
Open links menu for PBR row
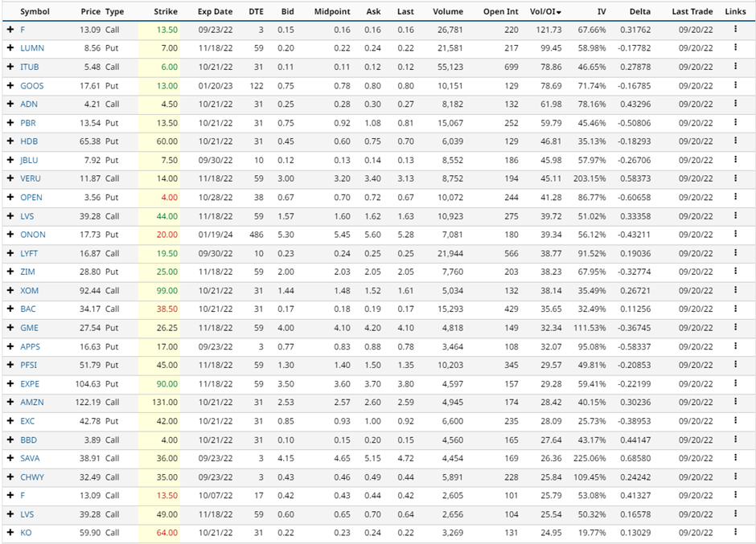point(735,122)
